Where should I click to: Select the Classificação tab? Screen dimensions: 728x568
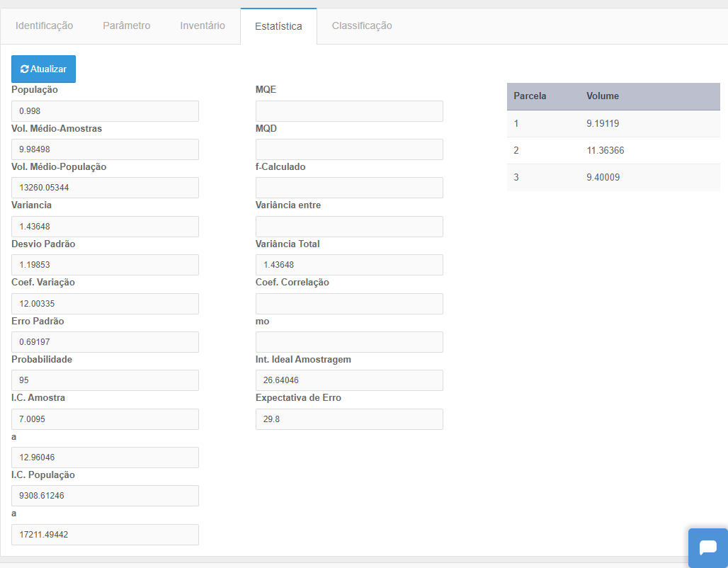362,25
